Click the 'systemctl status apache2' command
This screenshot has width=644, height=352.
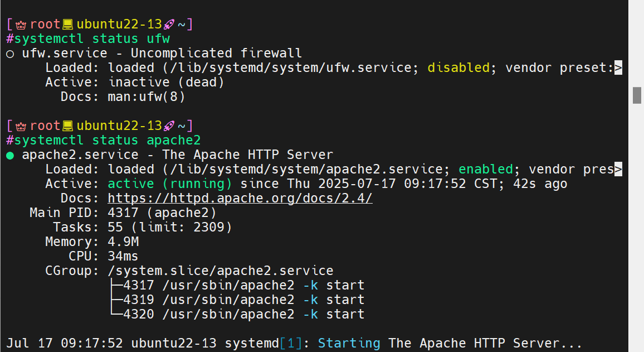point(108,140)
